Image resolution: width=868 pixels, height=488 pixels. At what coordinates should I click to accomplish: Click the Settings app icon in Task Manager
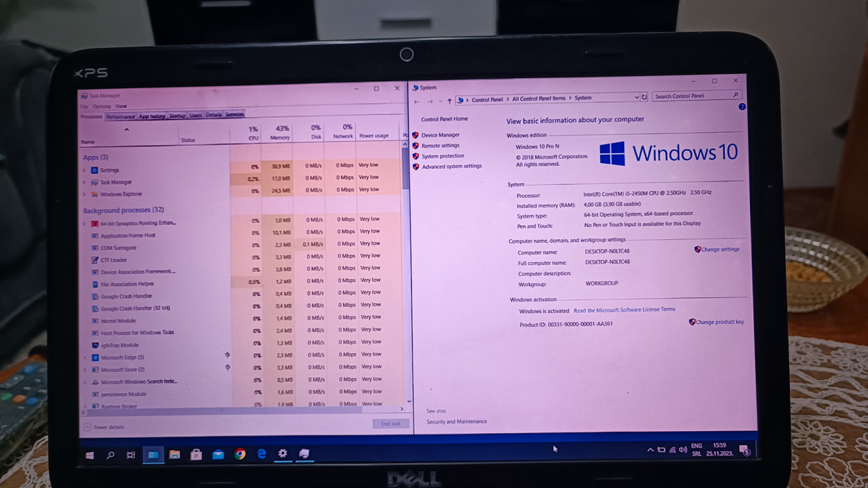[x=94, y=170]
